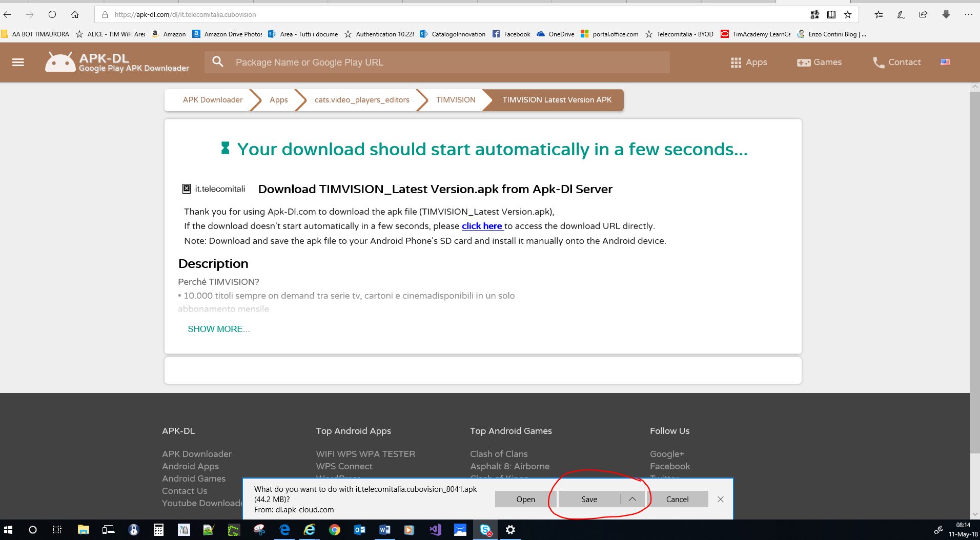
Task: Open the hamburger menu on APK-DL
Action: point(18,62)
